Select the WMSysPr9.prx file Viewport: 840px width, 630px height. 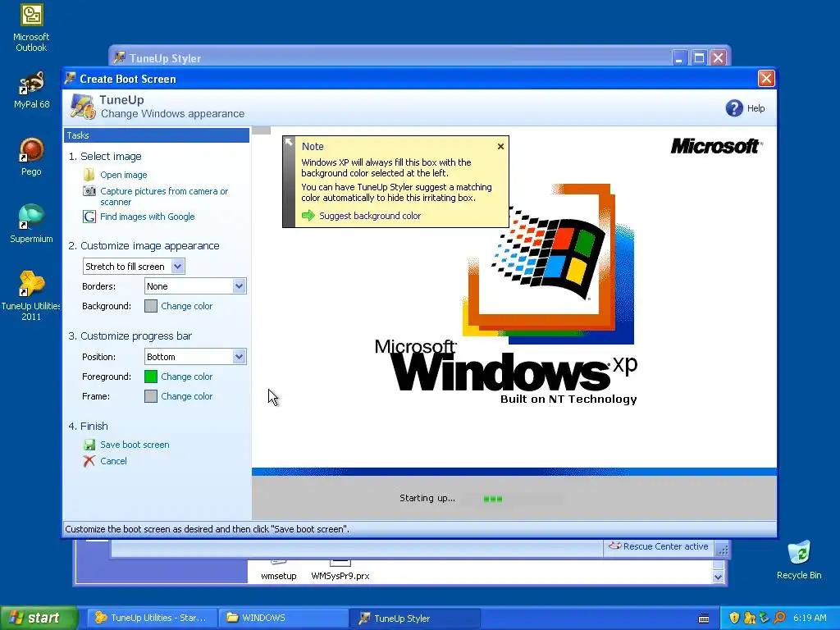pos(340,569)
